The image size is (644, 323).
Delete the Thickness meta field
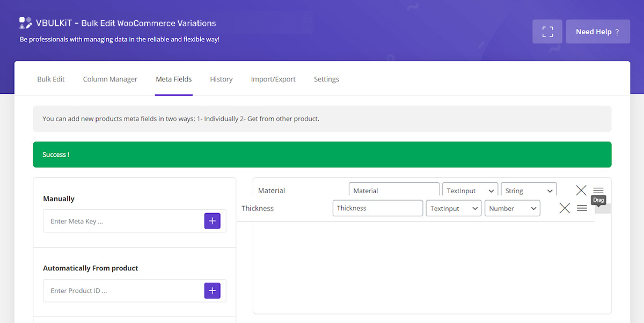point(565,208)
